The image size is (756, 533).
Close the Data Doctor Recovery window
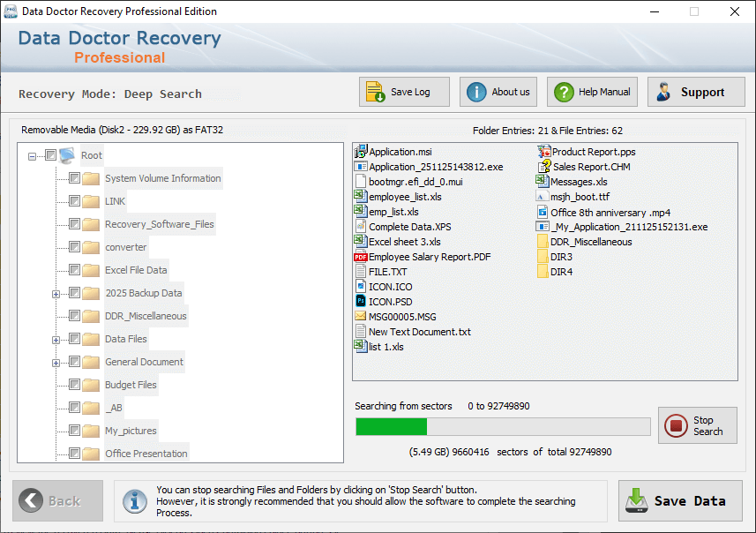pyautogui.click(x=734, y=11)
